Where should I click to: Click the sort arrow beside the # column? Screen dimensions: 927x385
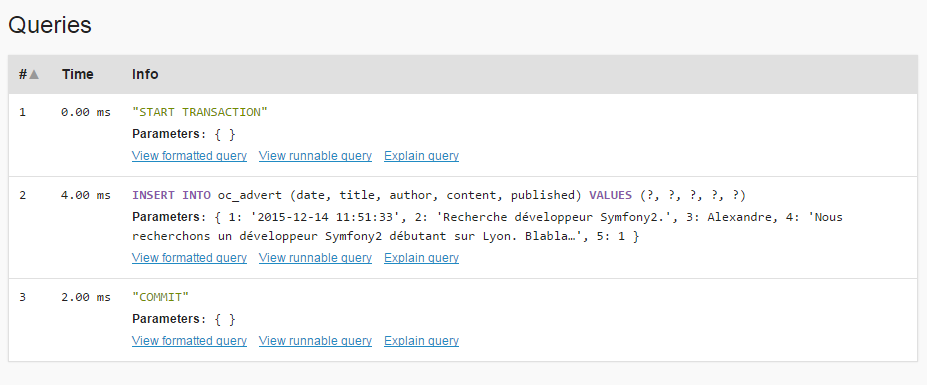click(34, 75)
